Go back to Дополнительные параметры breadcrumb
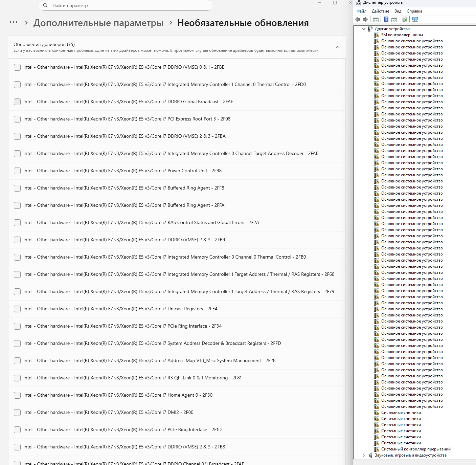Viewport: 476px width, 465px height. pos(98,23)
